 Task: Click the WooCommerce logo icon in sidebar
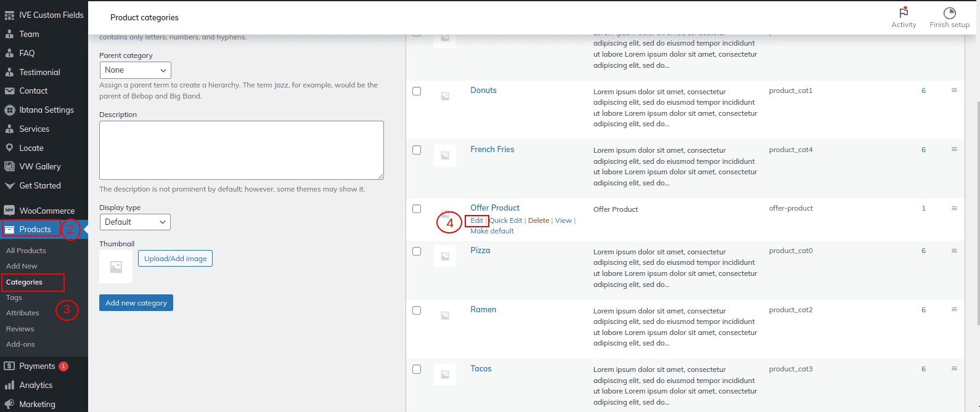pos(9,211)
